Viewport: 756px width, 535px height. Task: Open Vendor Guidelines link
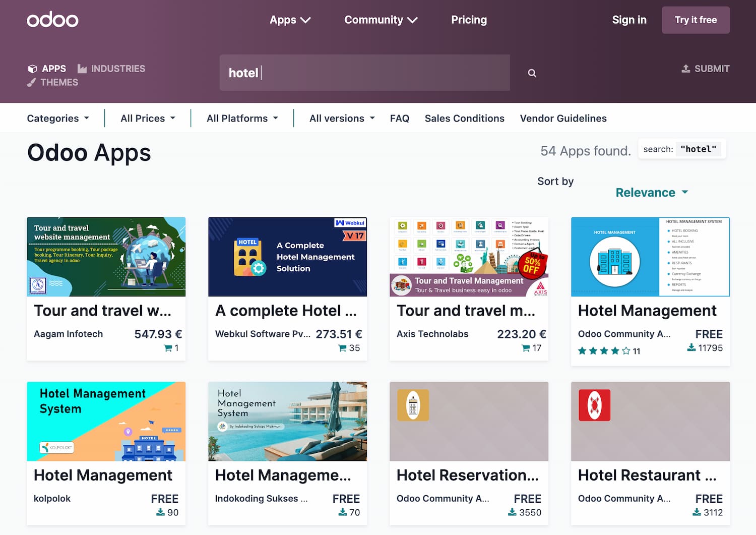click(x=563, y=118)
